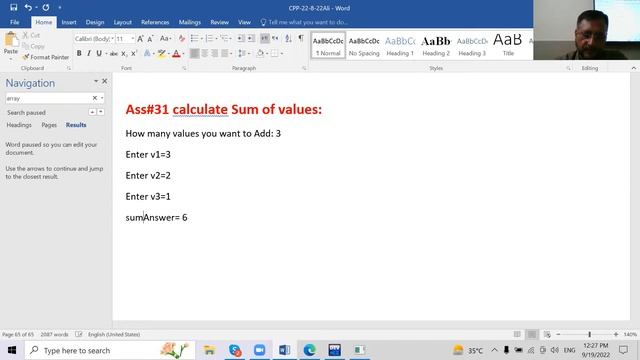Toggle left-to-right text direction
Screen dimensions: 640x360
[264, 38]
